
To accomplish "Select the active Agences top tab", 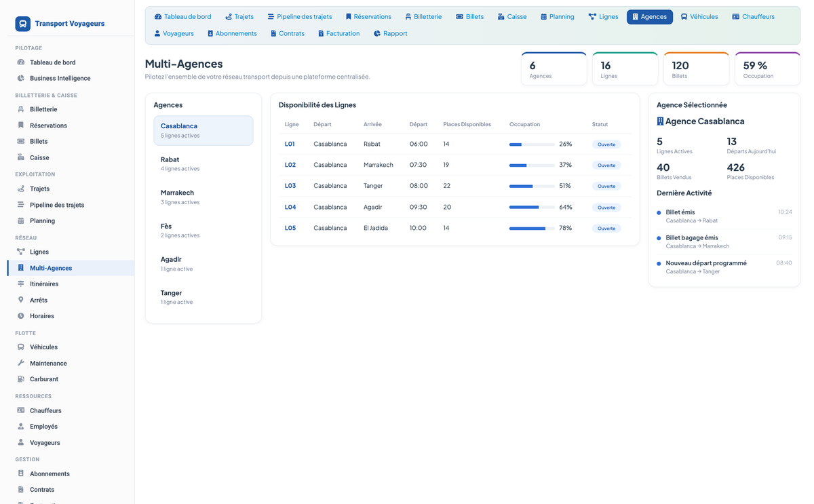I will tap(650, 16).
